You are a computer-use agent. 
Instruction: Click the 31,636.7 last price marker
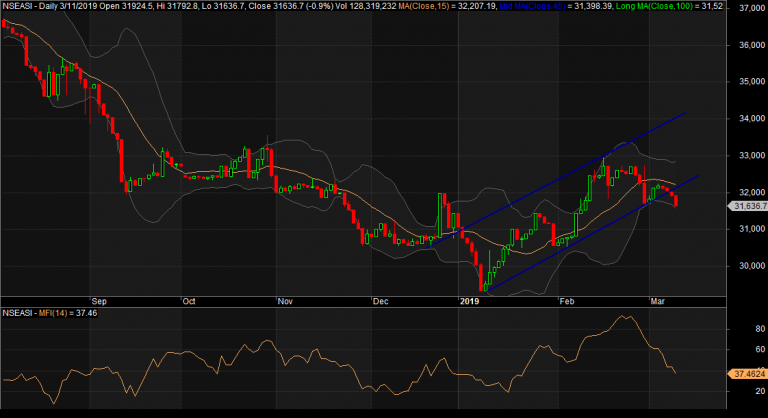(748, 206)
